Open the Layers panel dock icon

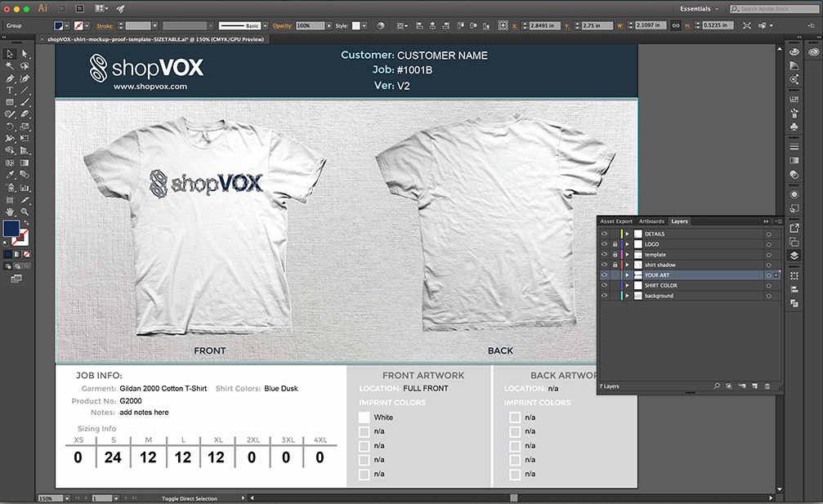[794, 256]
